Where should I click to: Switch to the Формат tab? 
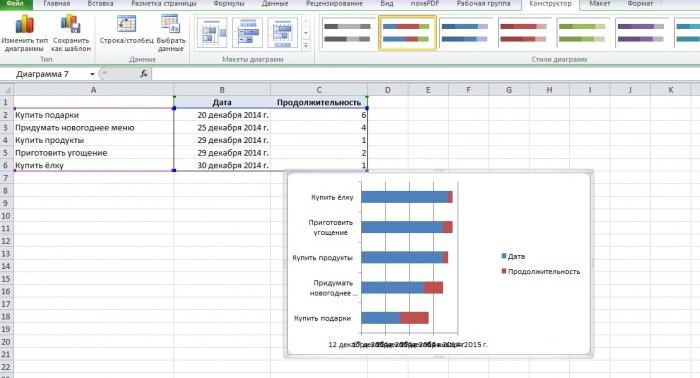[x=640, y=4]
